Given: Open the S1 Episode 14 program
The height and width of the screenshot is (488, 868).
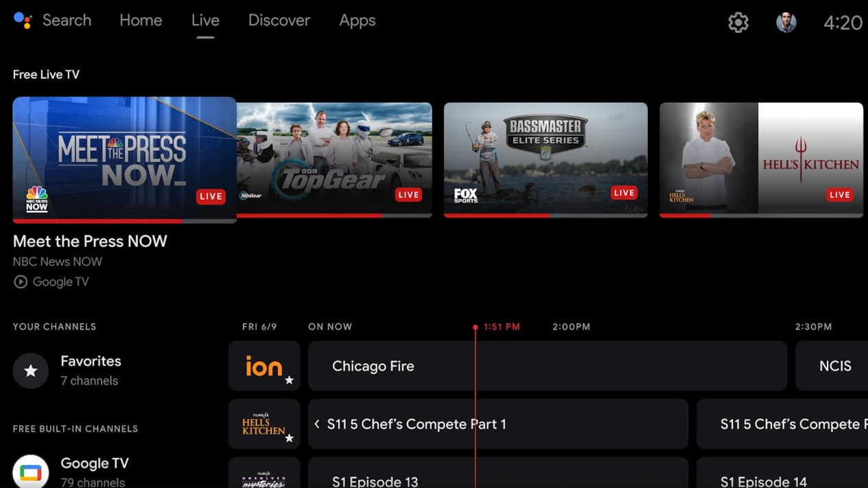Looking at the screenshot, I should [x=782, y=473].
